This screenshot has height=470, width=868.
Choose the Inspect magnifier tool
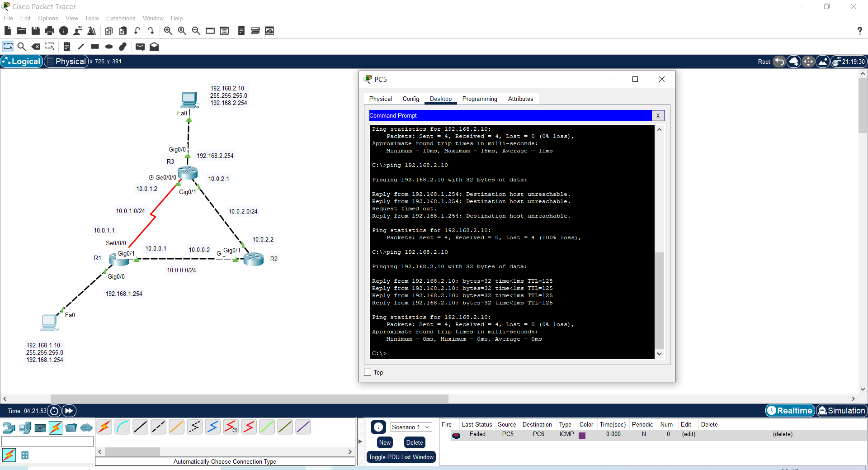tap(21, 47)
